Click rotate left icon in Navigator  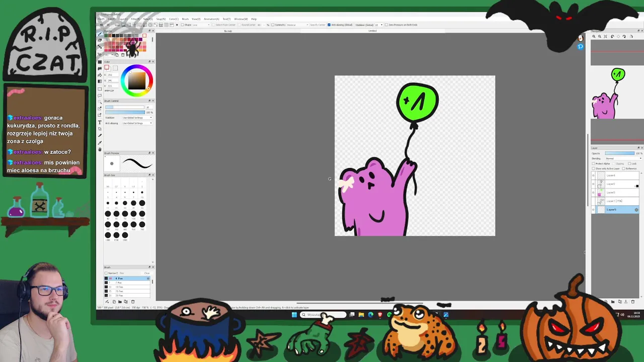point(612,36)
